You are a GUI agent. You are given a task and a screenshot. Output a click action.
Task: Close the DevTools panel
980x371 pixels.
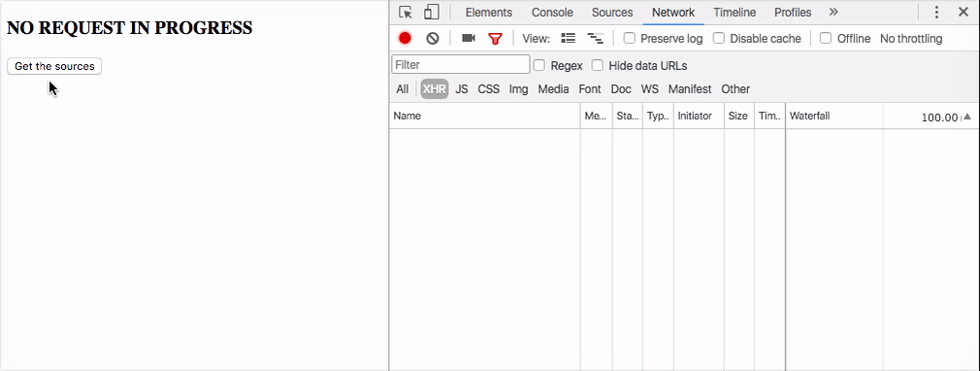tap(964, 12)
